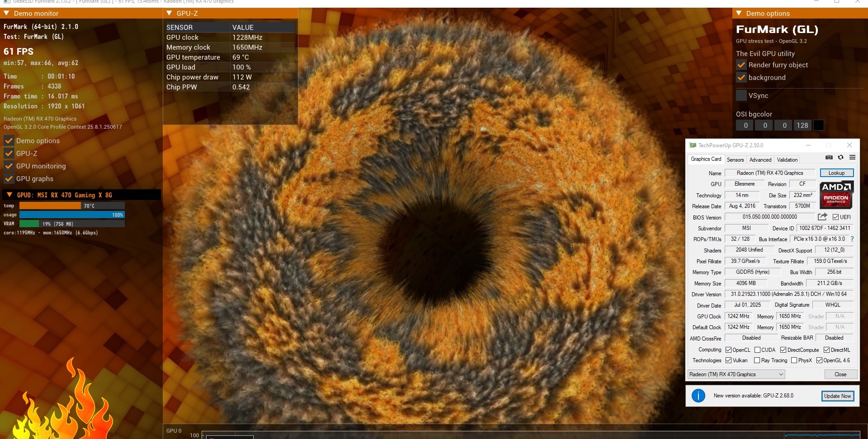Toggle the Demo options checkbox in Demo monitor
Image resolution: width=868 pixels, height=439 pixels.
[x=9, y=141]
